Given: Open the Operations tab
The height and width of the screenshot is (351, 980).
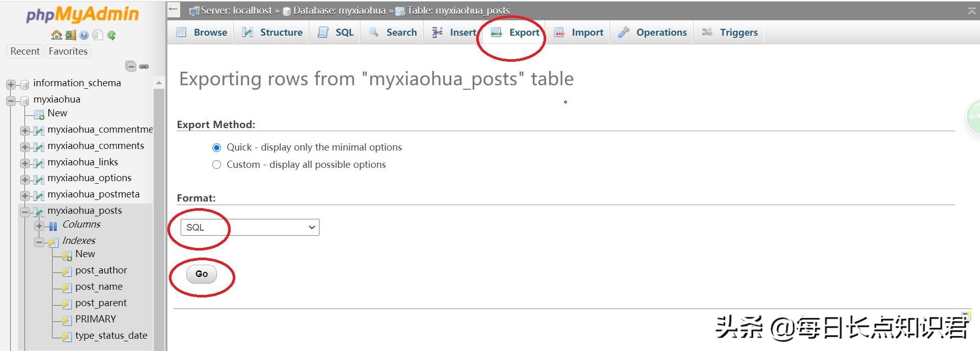Looking at the screenshot, I should coord(653,33).
